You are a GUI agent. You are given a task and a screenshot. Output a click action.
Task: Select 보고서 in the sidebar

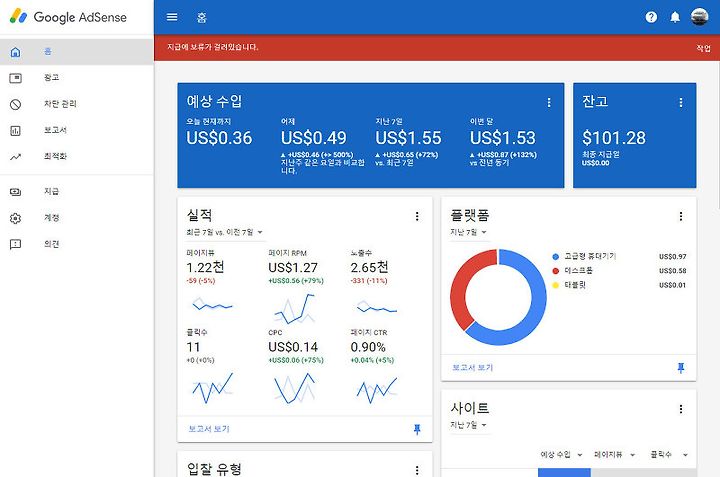77,130
